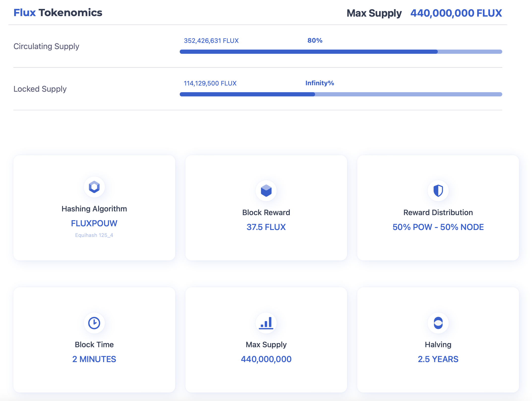Click the Reward Distribution shield icon
532x401 pixels.
click(x=438, y=191)
